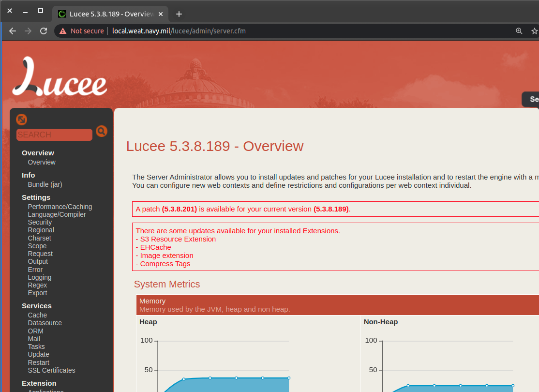
Task: Open Regional settings
Action: click(x=41, y=230)
